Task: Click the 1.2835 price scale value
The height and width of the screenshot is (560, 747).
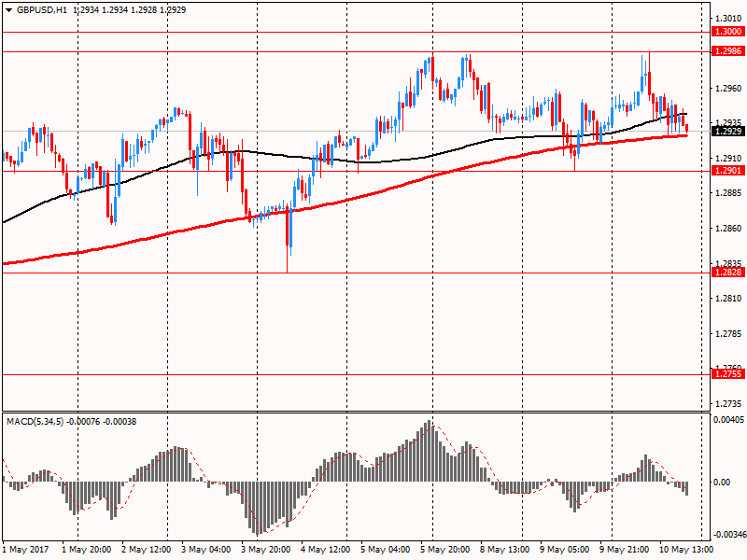Action: 729,263
